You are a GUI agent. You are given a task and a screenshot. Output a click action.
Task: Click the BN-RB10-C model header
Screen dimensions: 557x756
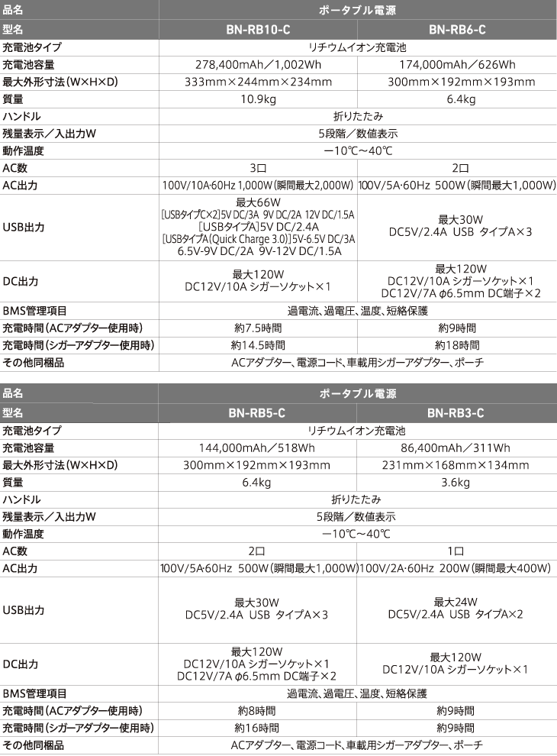pyautogui.click(x=258, y=30)
